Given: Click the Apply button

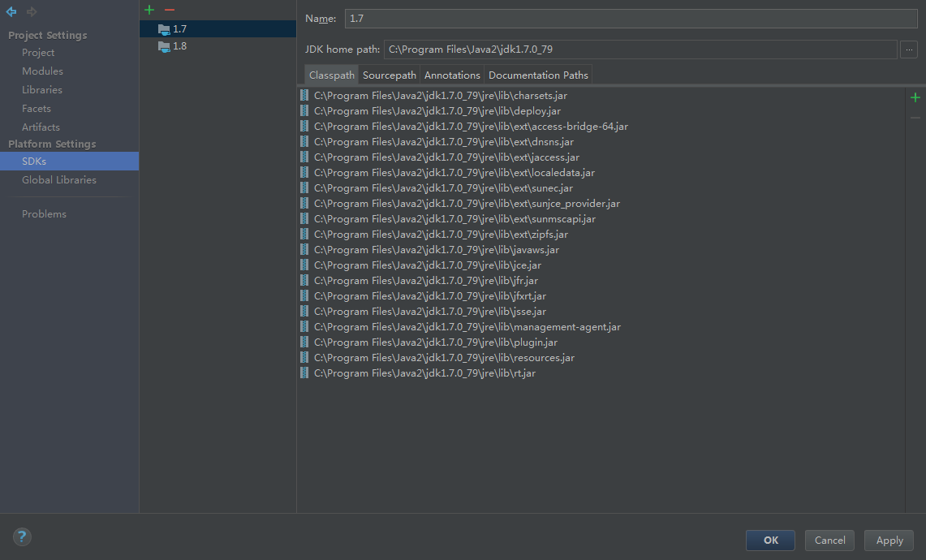Looking at the screenshot, I should click(x=889, y=541).
